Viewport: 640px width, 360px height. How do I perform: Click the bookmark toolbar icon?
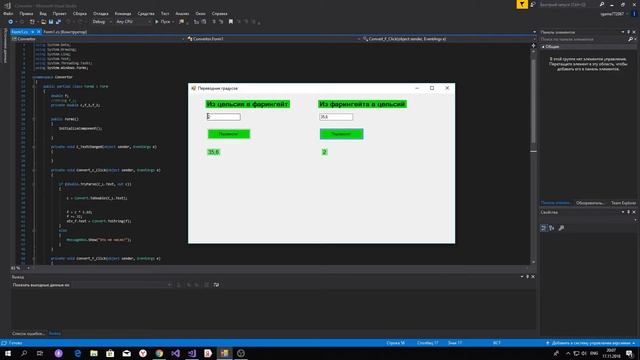tap(231, 22)
